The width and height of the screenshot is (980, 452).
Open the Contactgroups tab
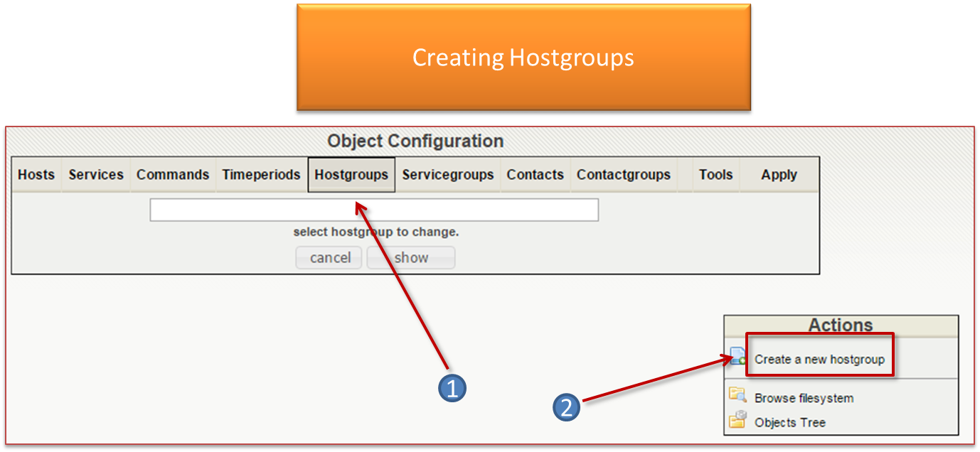[x=624, y=175]
